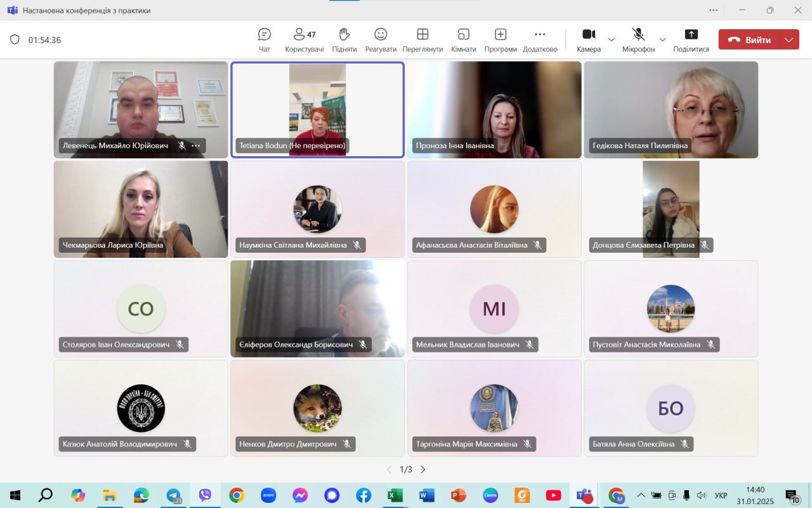Open Кімнати breakout rooms

[463, 39]
